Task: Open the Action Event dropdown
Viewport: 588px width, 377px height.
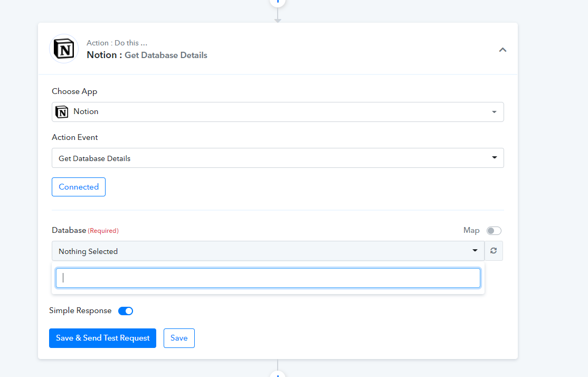Action: pyautogui.click(x=278, y=158)
